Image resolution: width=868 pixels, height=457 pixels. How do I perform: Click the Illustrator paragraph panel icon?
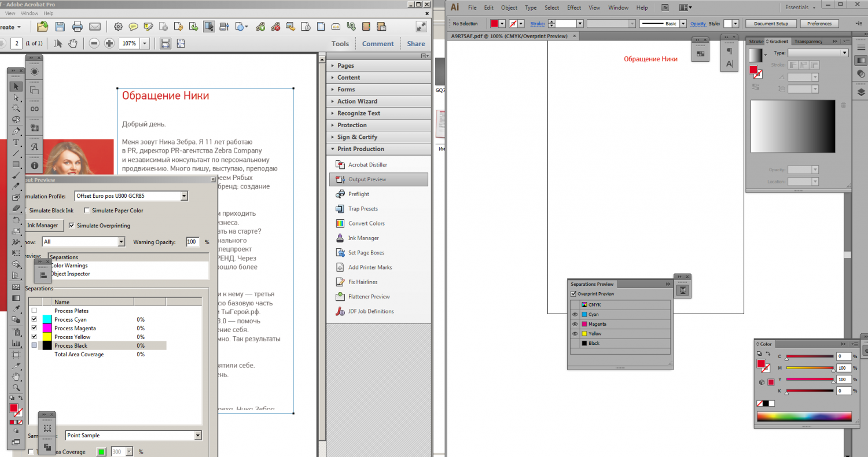(729, 50)
